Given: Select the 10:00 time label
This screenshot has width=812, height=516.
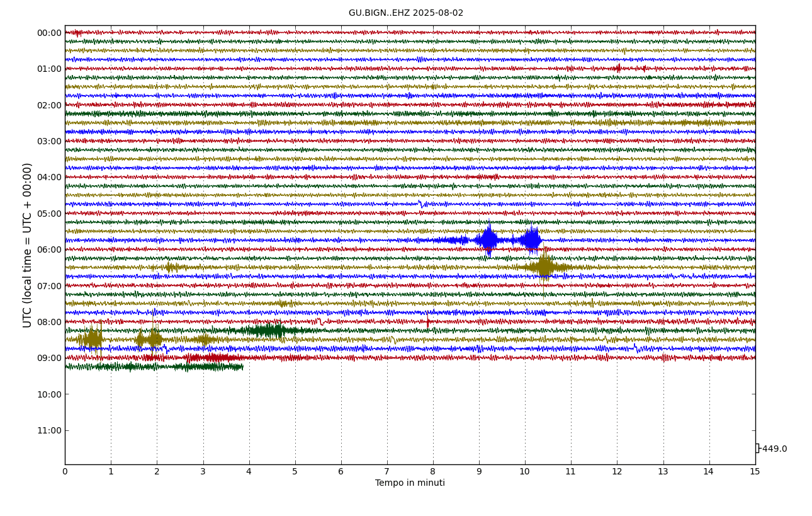Looking at the screenshot, I should [x=49, y=394].
